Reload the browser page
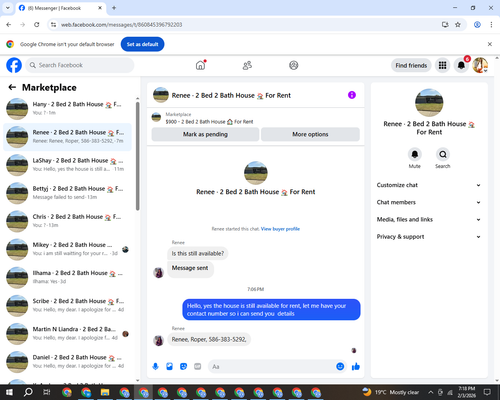This screenshot has height=400, width=500. point(37,25)
